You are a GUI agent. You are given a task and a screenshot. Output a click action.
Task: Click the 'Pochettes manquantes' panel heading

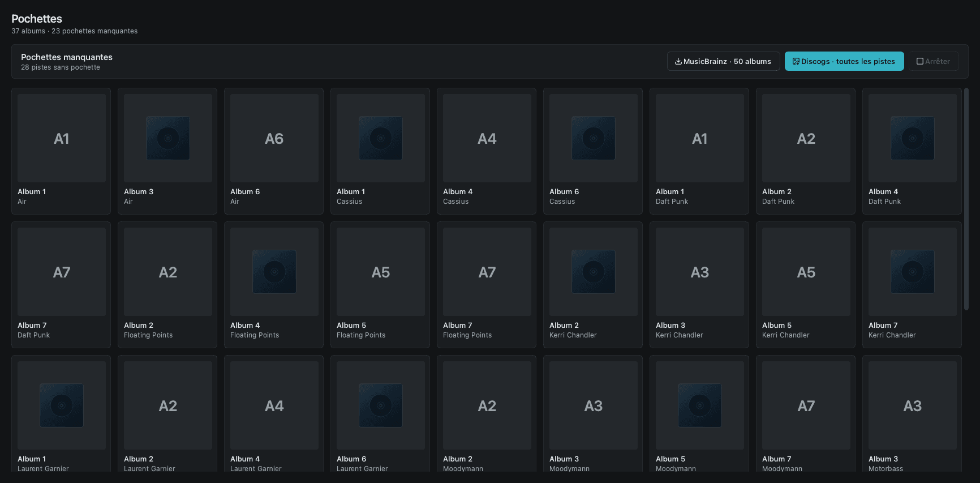point(67,57)
